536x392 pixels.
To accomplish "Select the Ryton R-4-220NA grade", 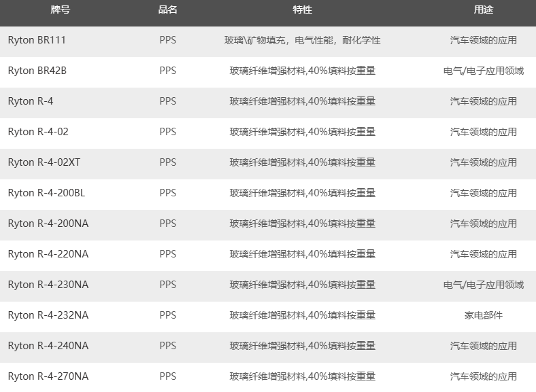I will [x=48, y=254].
